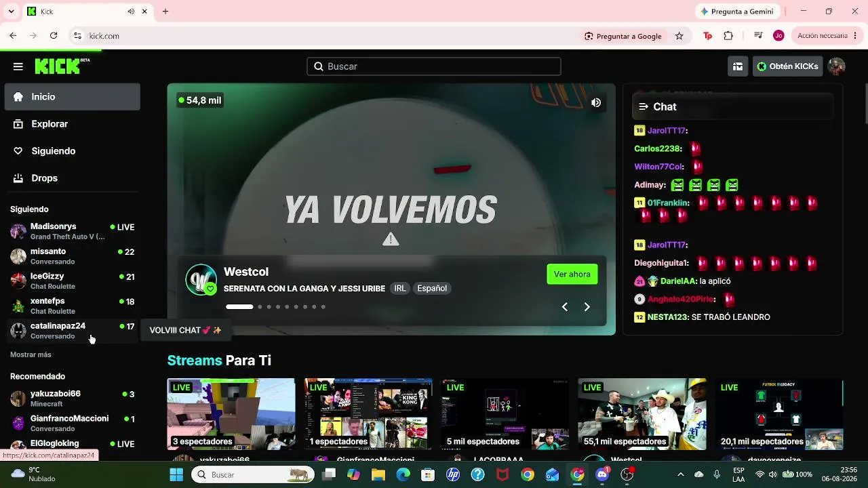Open DarielAA chat username
Image resolution: width=868 pixels, height=488 pixels.
[x=678, y=281]
